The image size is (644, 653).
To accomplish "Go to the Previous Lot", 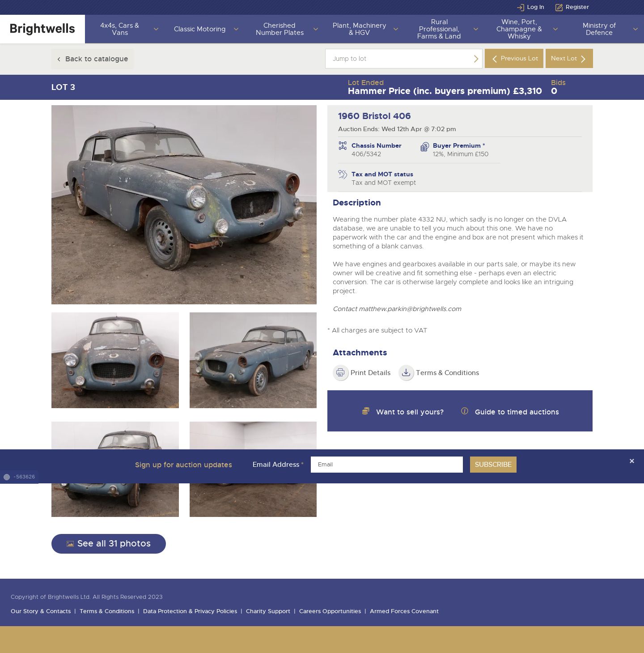I will click(514, 59).
